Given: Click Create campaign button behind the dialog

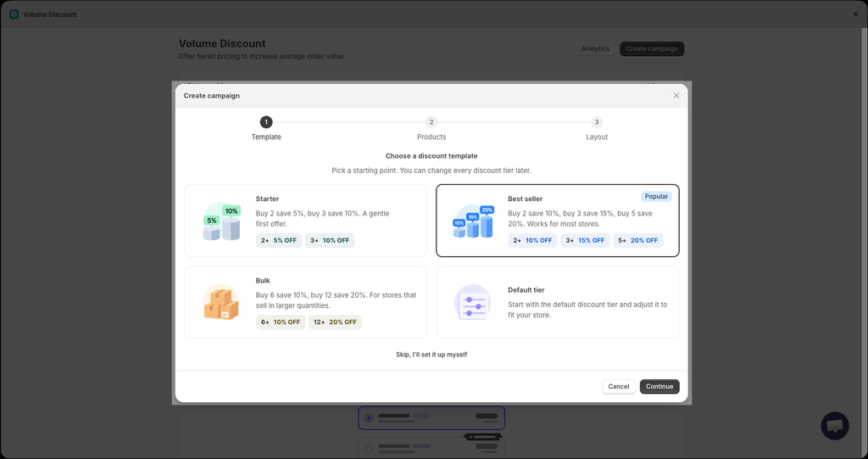Looking at the screenshot, I should point(652,48).
